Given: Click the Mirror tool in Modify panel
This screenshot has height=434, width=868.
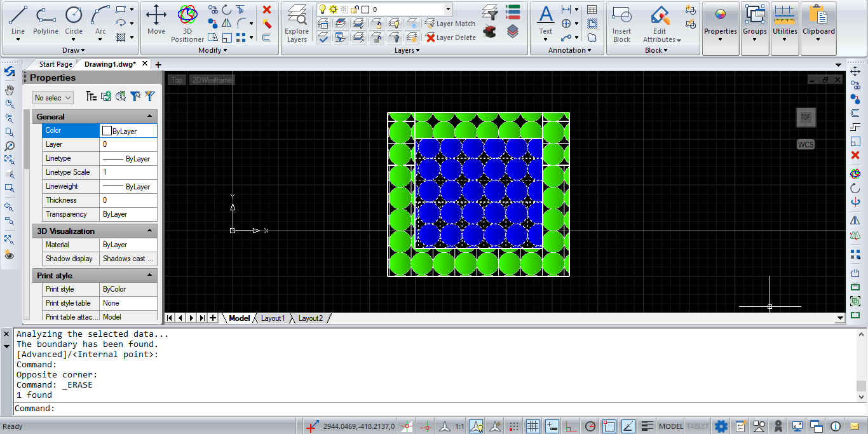Looking at the screenshot, I should tap(227, 24).
